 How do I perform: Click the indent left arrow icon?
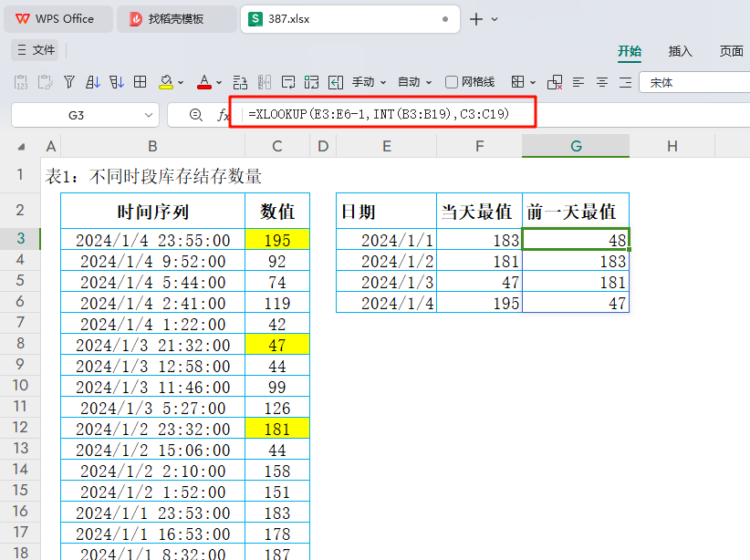[336, 82]
